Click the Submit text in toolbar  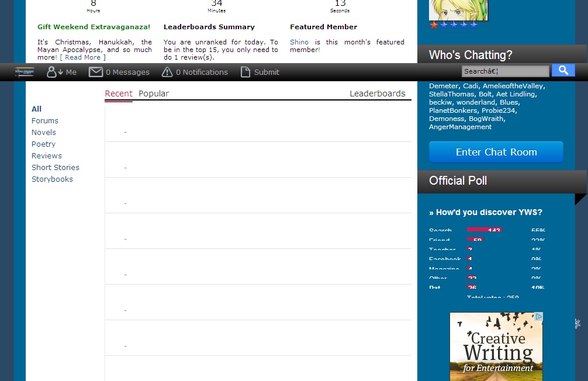tap(267, 72)
